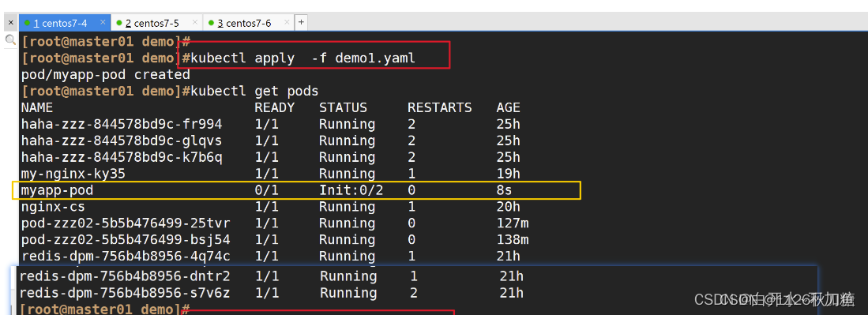Click centos7-6 tab green status dot
The image size is (868, 315).
pos(212,23)
